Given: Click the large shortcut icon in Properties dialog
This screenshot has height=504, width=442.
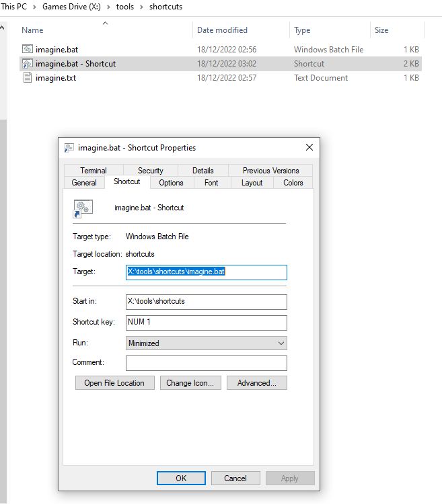Looking at the screenshot, I should click(83, 208).
